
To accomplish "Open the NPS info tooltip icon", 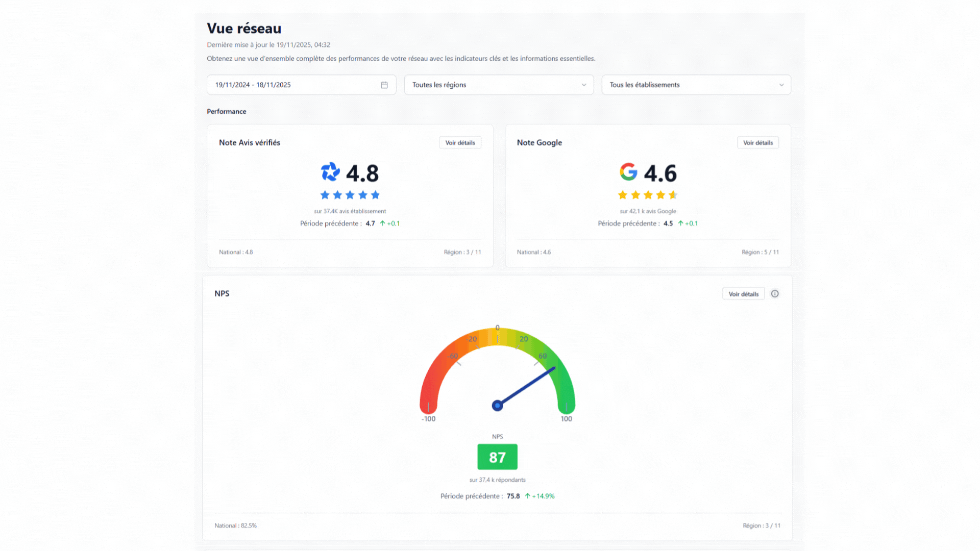I will 775,293.
